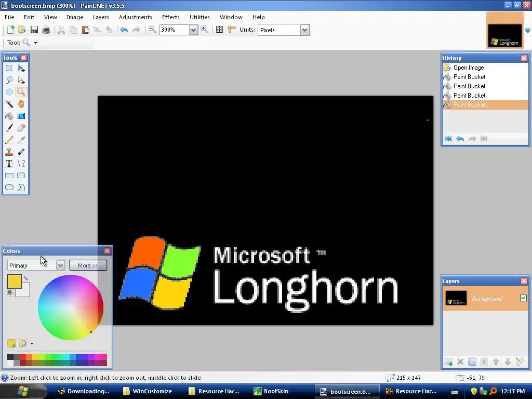Click the Undo toolbar arrow

[124, 30]
